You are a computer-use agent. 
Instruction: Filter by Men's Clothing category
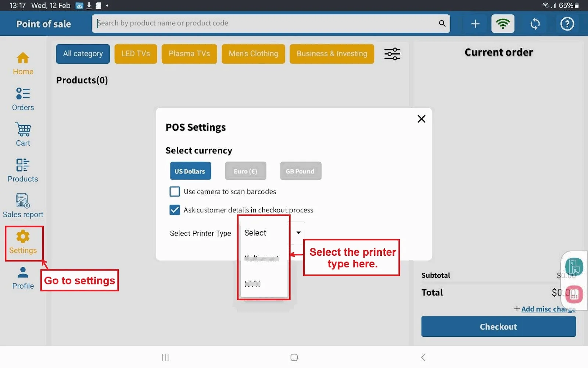click(253, 54)
